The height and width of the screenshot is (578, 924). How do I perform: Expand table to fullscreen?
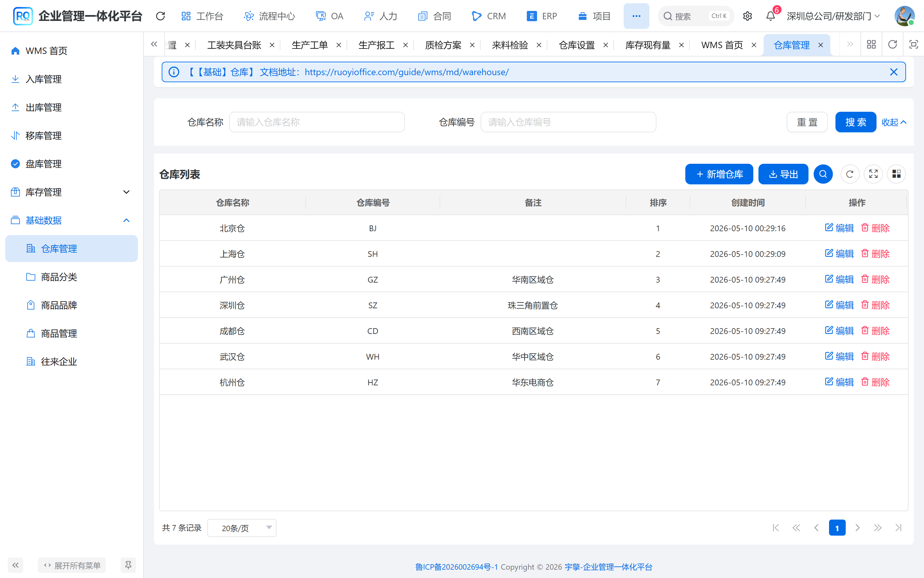pyautogui.click(x=873, y=174)
